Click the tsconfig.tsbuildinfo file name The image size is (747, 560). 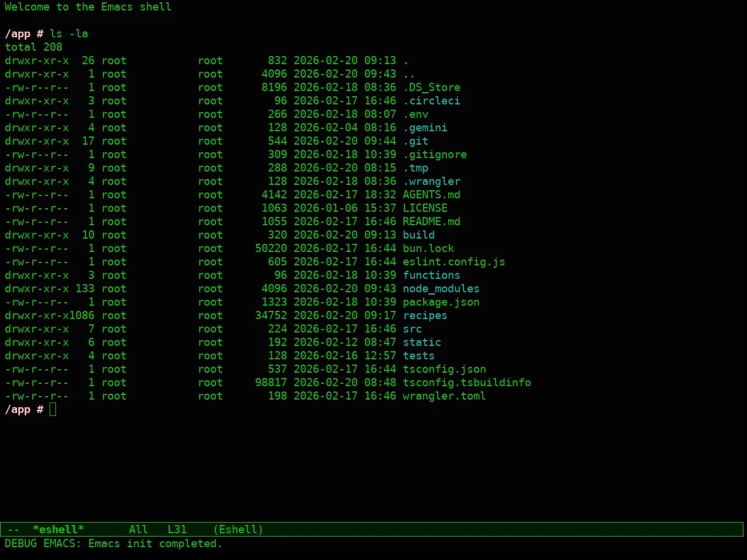[467, 383]
